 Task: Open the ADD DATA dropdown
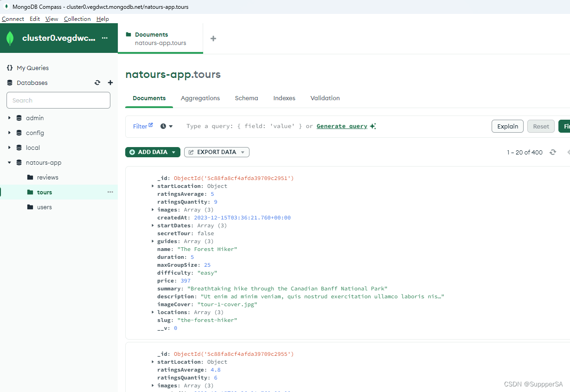click(x=153, y=152)
